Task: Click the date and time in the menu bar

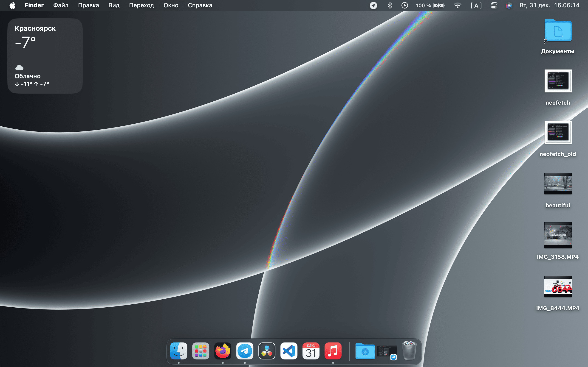Action: (549, 5)
